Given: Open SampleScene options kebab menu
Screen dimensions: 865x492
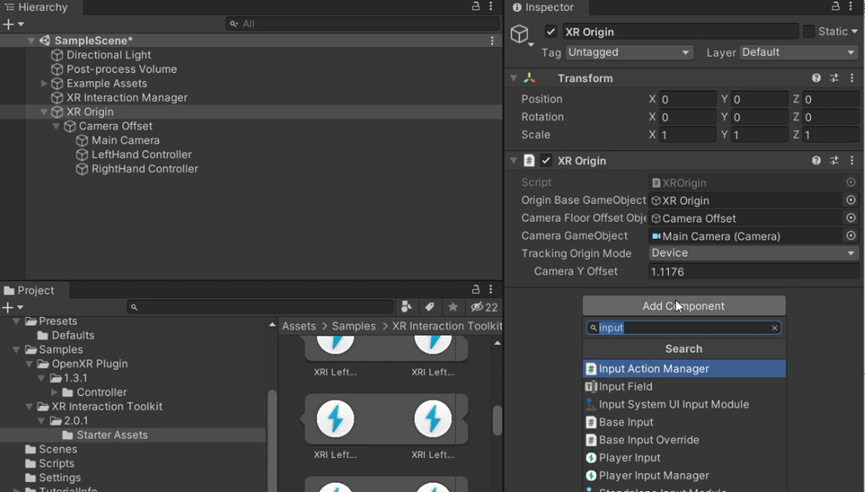Looking at the screenshot, I should coord(492,40).
